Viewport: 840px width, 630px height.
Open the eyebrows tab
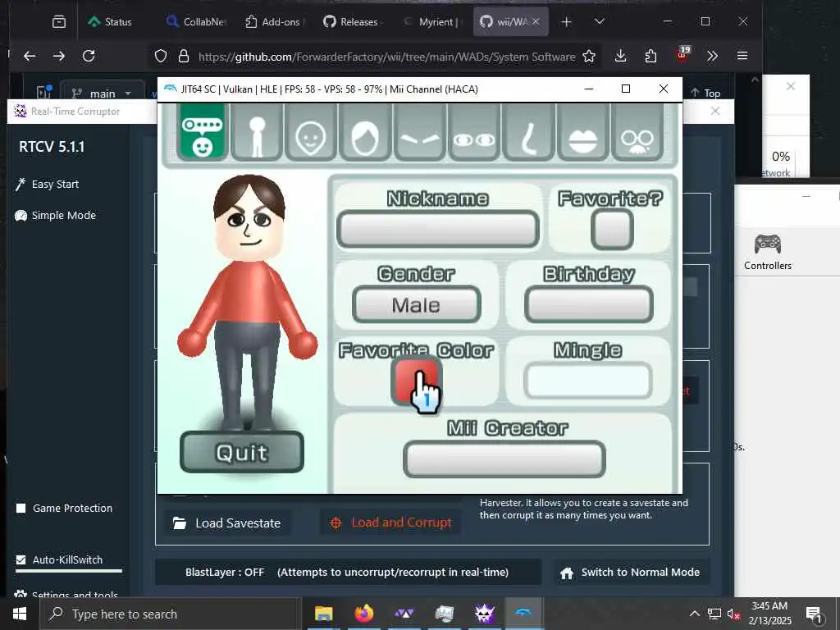pos(420,132)
